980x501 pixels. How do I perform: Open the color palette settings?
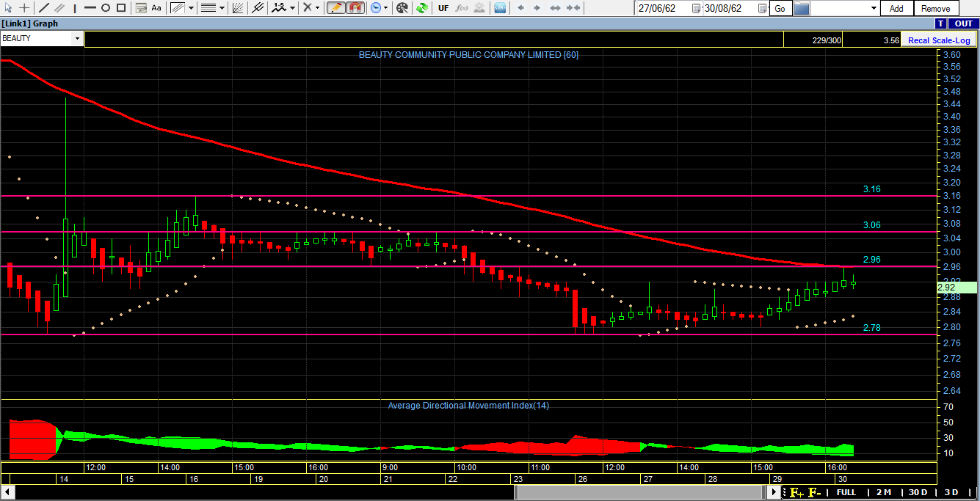point(402,8)
